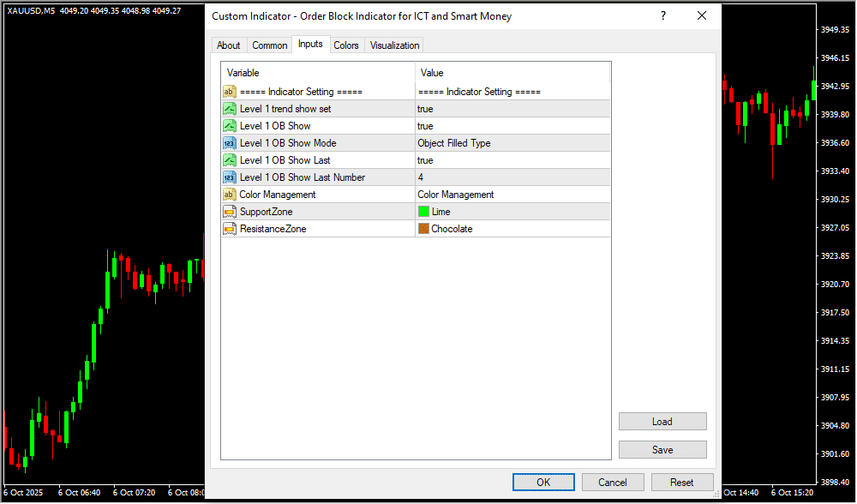857x504 pixels.
Task: Toggle the Level 1 OB Show value
Action: (512, 126)
